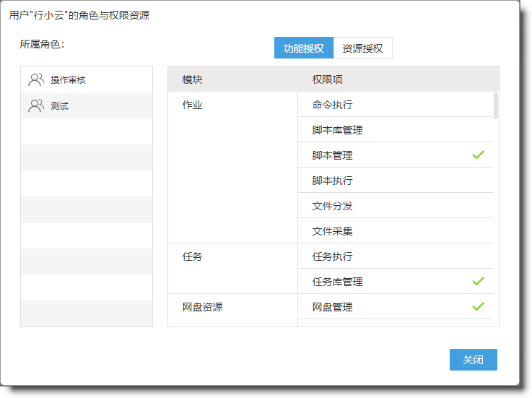Click the green checkmark for 脚本管理
The image size is (532, 398).
coord(478,155)
